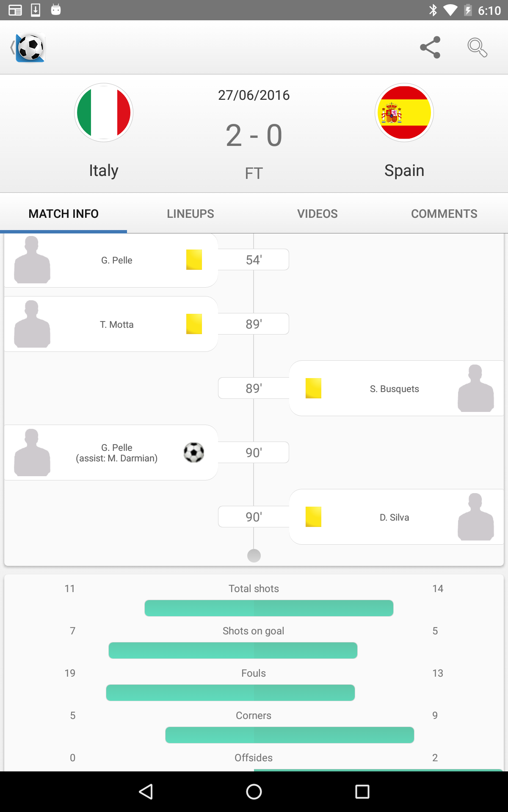Viewport: 508px width, 812px height.
Task: Tap the Italy flag emblem
Action: (104, 112)
